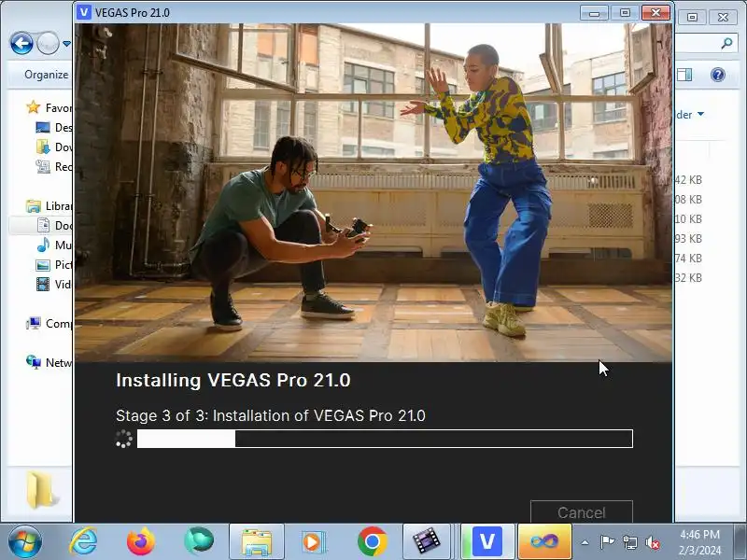The image size is (747, 560).
Task: Cancel the VEGAS Pro installation
Action: 581,511
